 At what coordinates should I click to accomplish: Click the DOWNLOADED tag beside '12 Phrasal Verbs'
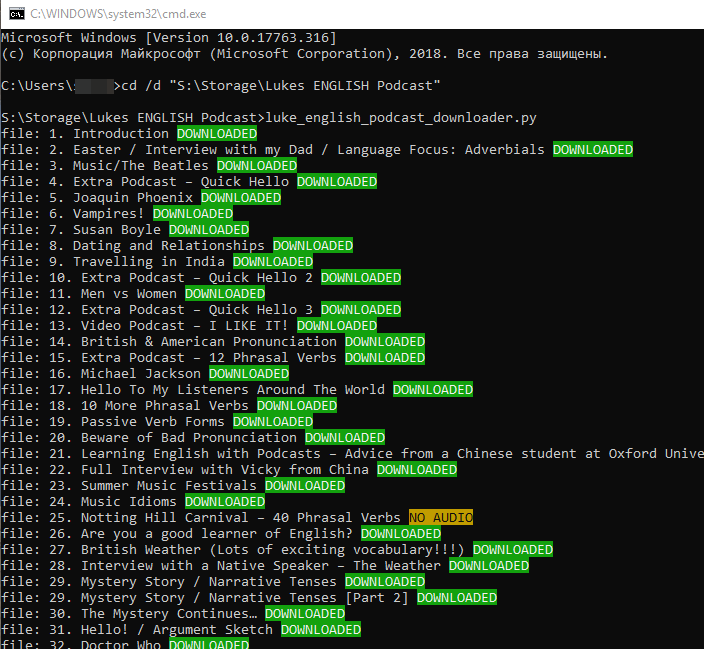pos(385,358)
